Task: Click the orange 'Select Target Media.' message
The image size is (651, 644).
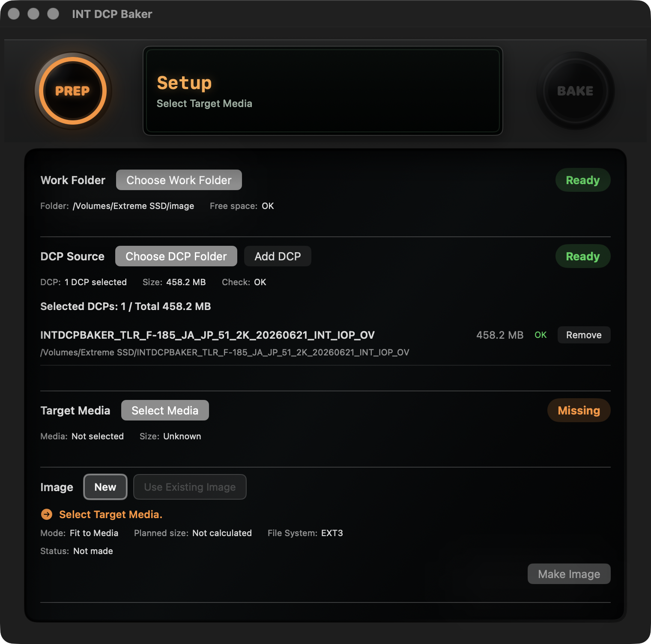Action: click(x=110, y=514)
